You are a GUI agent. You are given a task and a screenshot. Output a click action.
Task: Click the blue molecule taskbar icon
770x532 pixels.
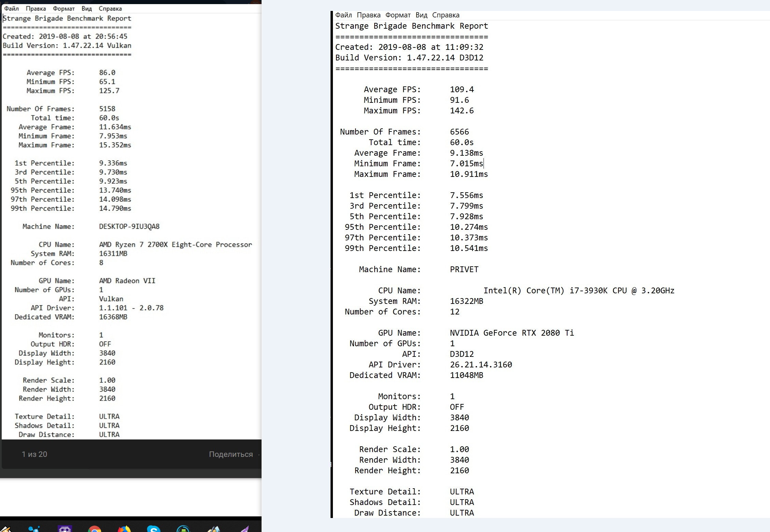pyautogui.click(x=34, y=529)
